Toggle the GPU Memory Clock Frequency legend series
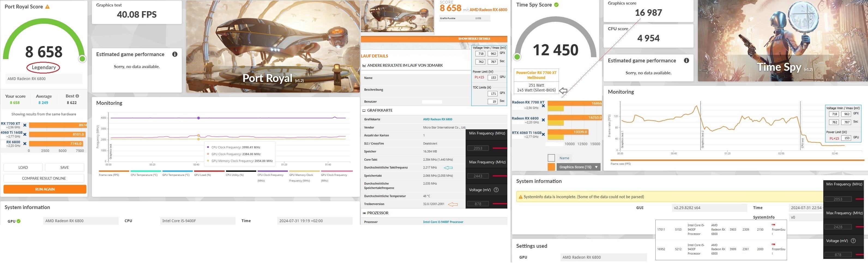 click(304, 176)
